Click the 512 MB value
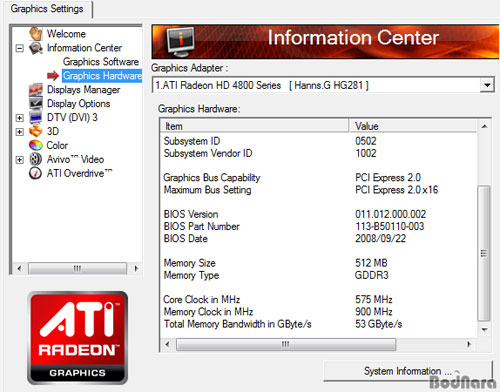The width and height of the screenshot is (500, 392). click(371, 263)
